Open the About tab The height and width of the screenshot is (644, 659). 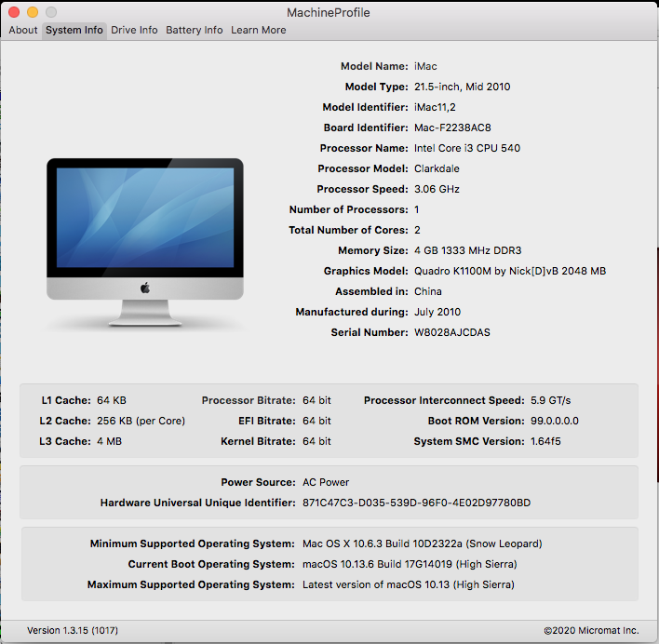point(23,31)
